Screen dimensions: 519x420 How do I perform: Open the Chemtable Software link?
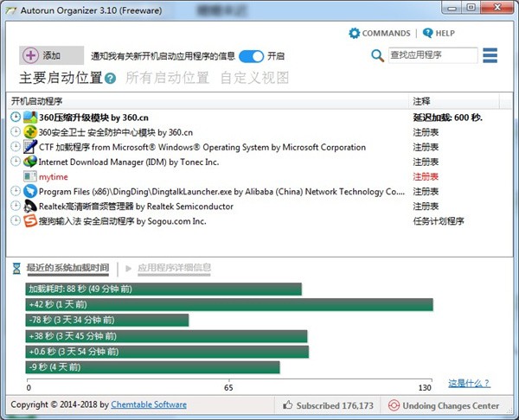tap(149, 404)
